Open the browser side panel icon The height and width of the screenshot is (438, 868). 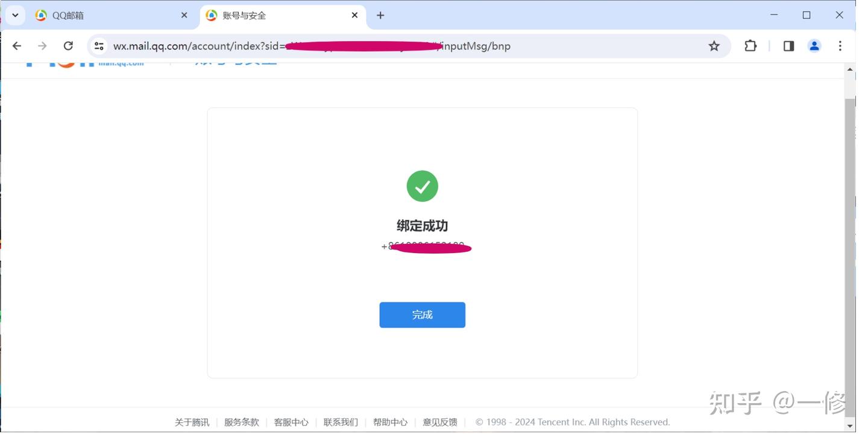[788, 46]
